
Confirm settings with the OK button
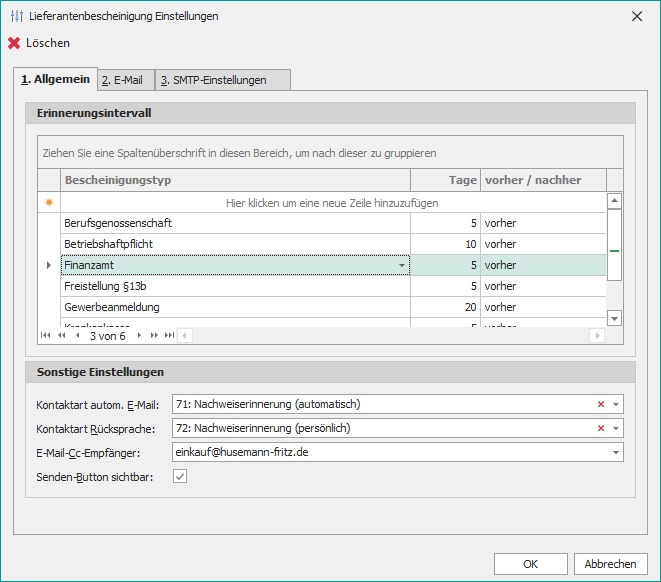[530, 564]
